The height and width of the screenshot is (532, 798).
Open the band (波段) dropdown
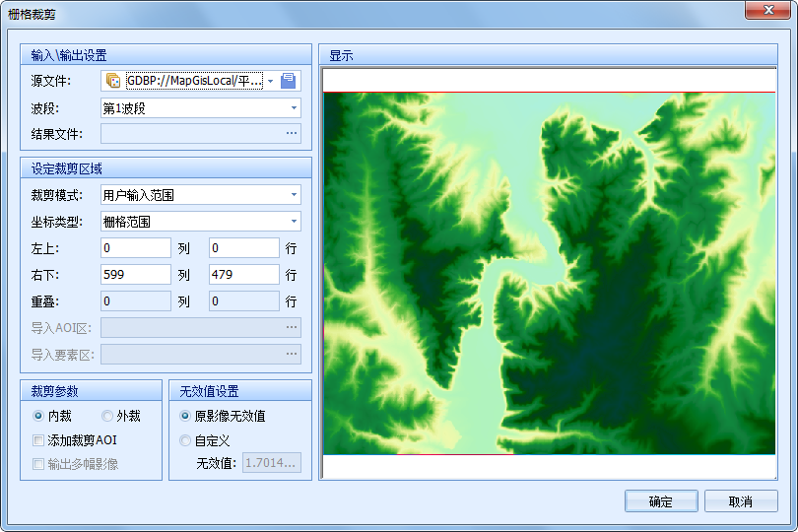pos(294,108)
